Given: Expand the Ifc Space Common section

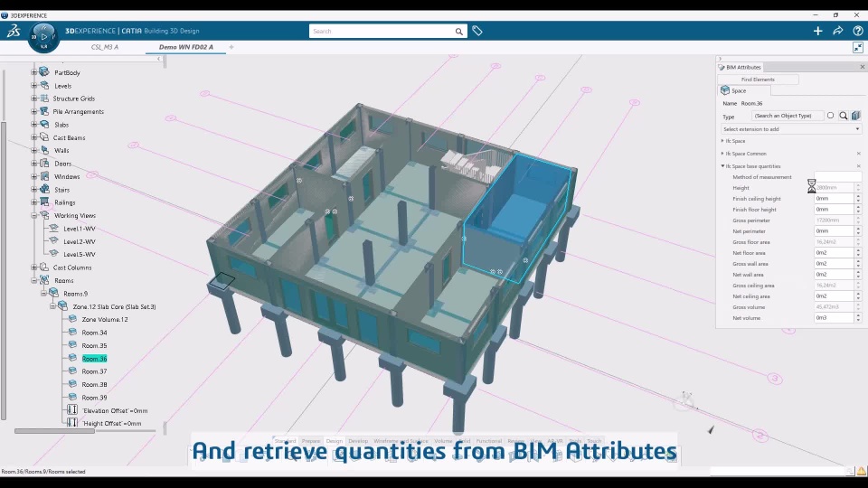Looking at the screenshot, I should coord(722,154).
